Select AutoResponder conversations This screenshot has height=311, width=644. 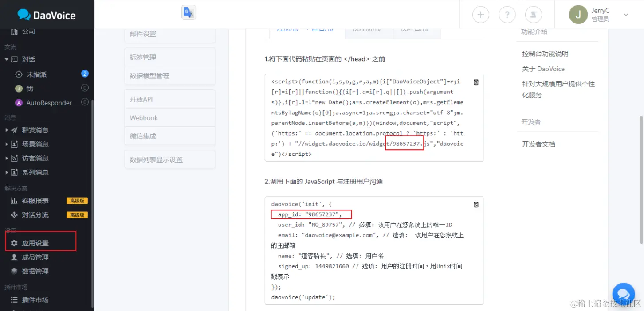[49, 103]
